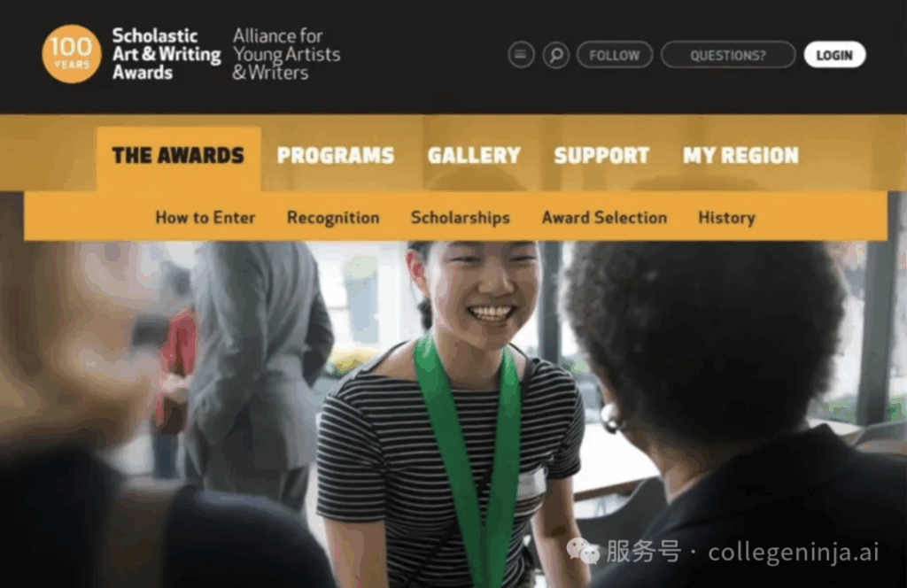Click the Recognition submenu link
Viewport: 907px width, 588px height.
333,218
